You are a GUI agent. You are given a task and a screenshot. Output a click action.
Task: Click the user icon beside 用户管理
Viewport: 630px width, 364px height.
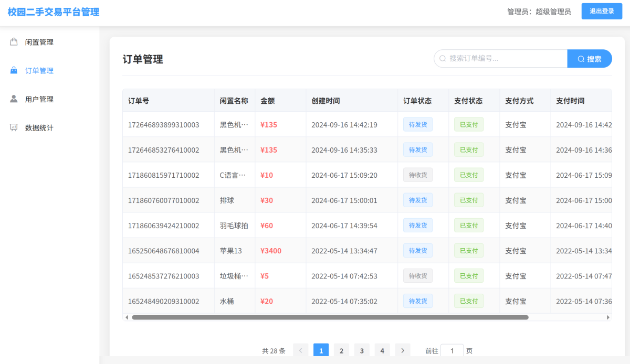pyautogui.click(x=14, y=99)
